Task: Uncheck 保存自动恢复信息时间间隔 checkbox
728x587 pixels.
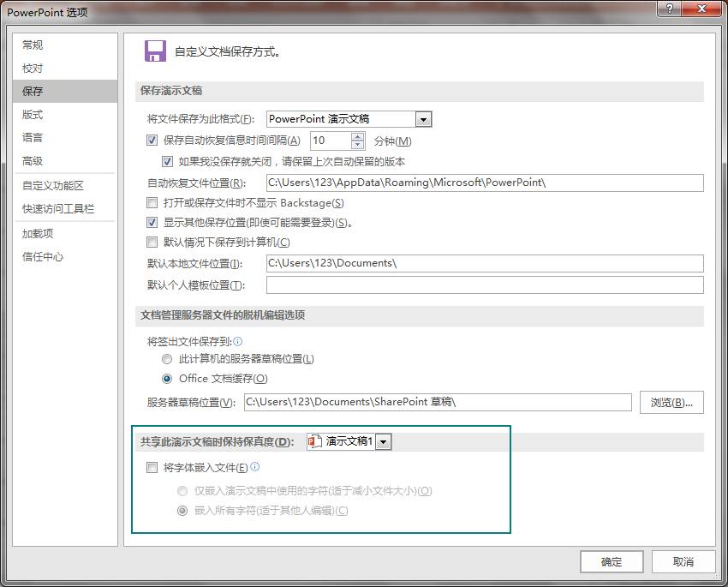Action: (152, 141)
